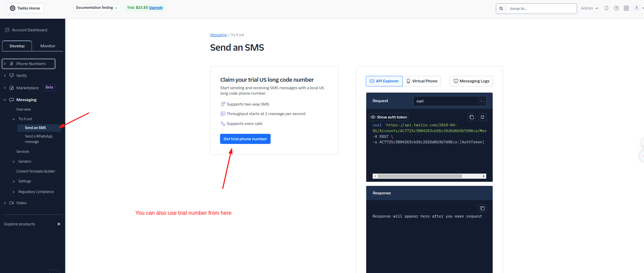
Task: Switch to the Monitor tab
Action: pyautogui.click(x=48, y=46)
